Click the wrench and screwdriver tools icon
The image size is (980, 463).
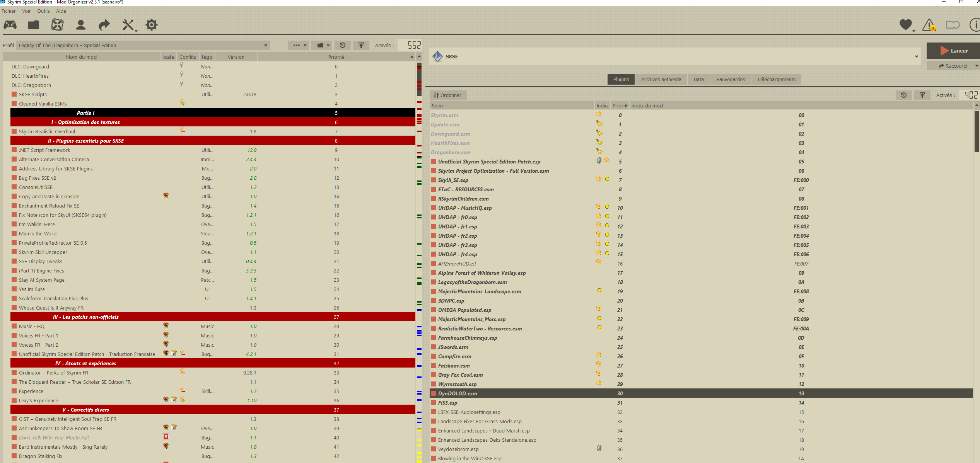[128, 25]
